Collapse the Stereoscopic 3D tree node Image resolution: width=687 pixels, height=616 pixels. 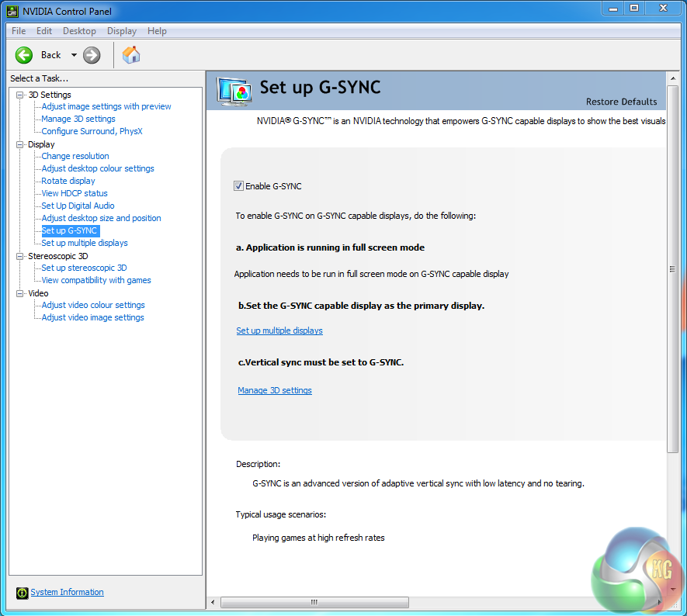click(19, 256)
